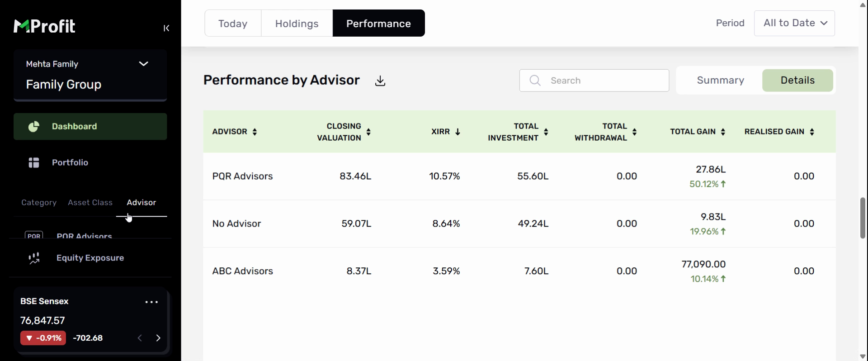Switch to Summary view
Viewport: 868px width, 361px height.
tap(720, 81)
